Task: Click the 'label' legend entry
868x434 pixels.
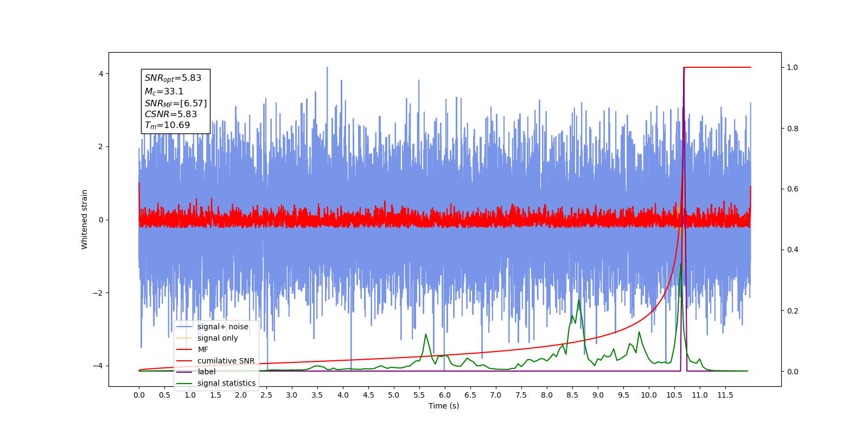Action: pyautogui.click(x=196, y=372)
